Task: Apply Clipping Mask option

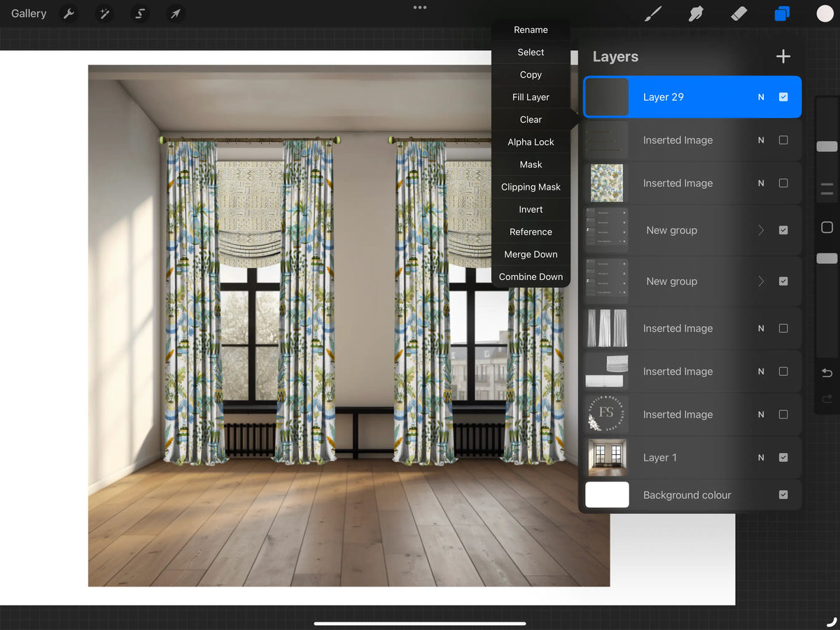Action: [x=531, y=187]
